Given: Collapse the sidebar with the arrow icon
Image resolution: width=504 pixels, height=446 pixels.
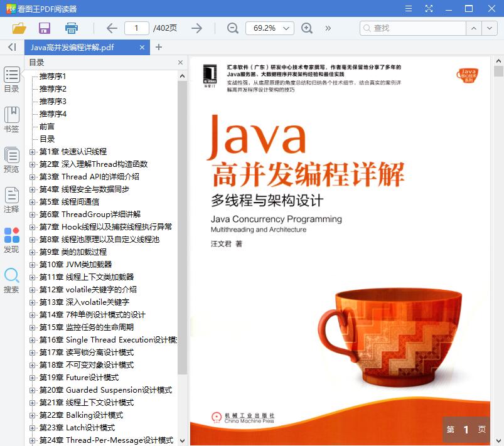Looking at the screenshot, I should 12,47.
